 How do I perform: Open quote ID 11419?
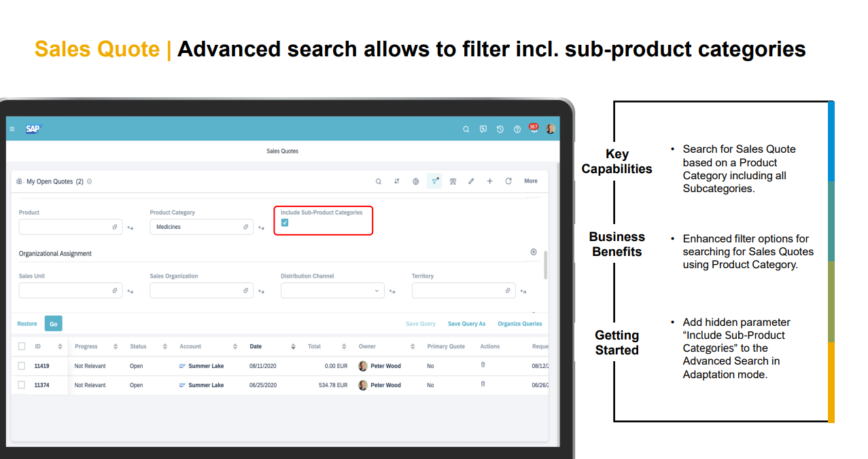pos(41,366)
